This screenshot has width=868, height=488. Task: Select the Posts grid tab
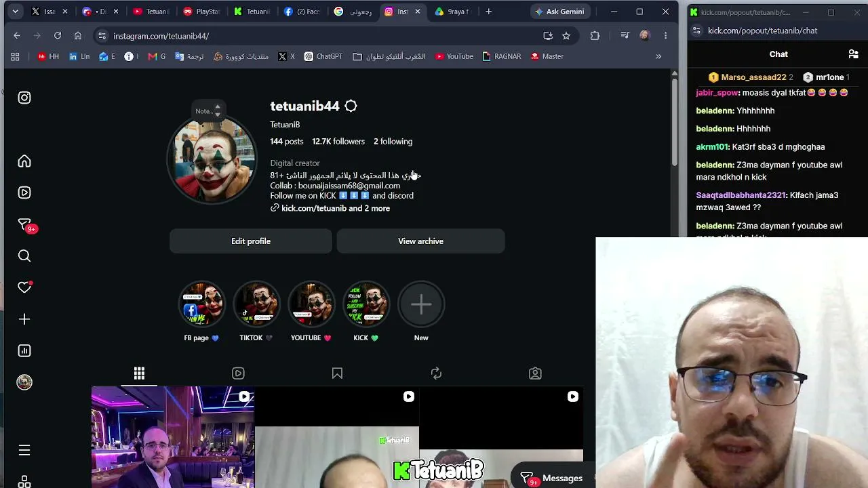point(139,373)
